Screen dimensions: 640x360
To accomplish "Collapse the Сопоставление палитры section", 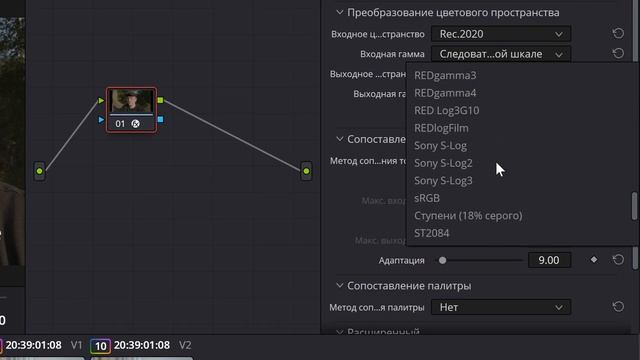I will click(x=339, y=286).
